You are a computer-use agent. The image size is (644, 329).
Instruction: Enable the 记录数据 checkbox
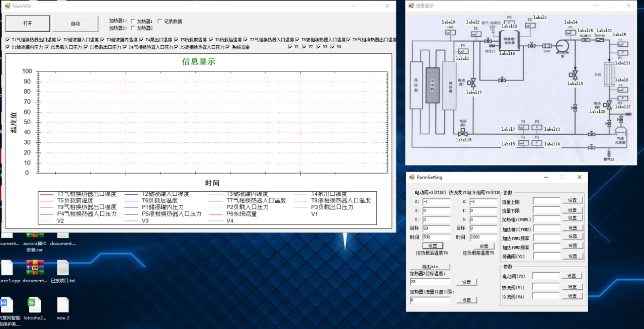[x=160, y=22]
